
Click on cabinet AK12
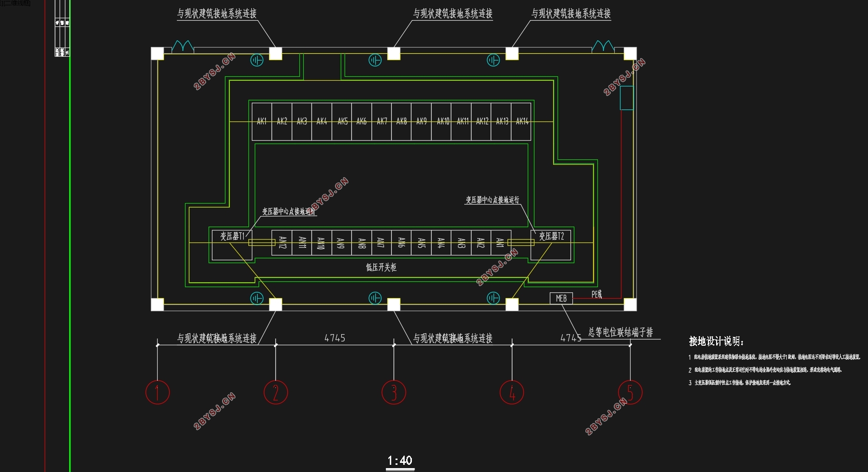[481, 121]
